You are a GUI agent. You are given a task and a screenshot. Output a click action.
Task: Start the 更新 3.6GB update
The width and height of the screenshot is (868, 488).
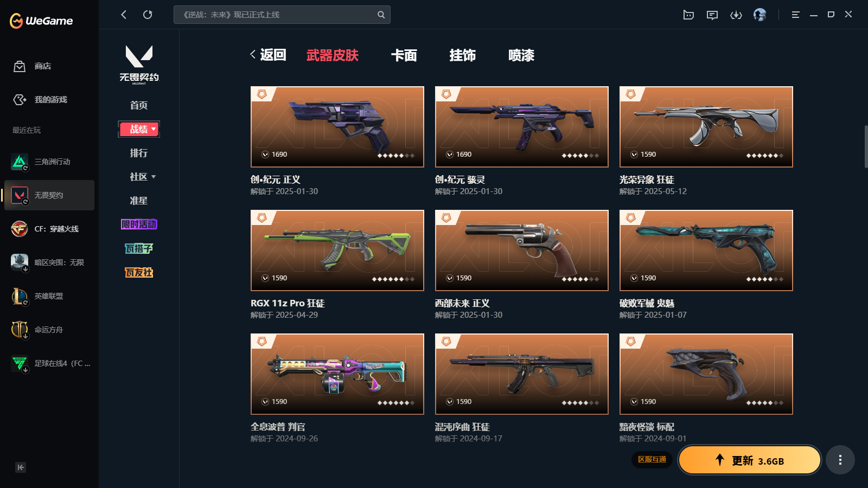[x=749, y=460]
